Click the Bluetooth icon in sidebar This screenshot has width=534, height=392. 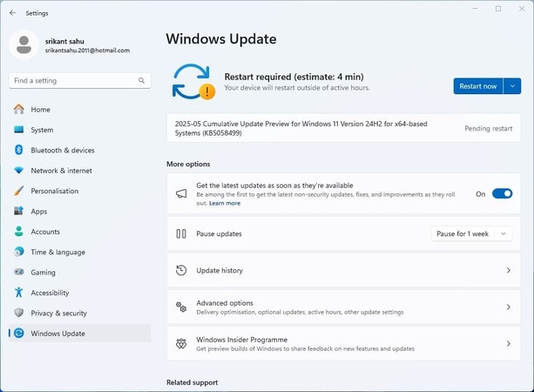19,150
